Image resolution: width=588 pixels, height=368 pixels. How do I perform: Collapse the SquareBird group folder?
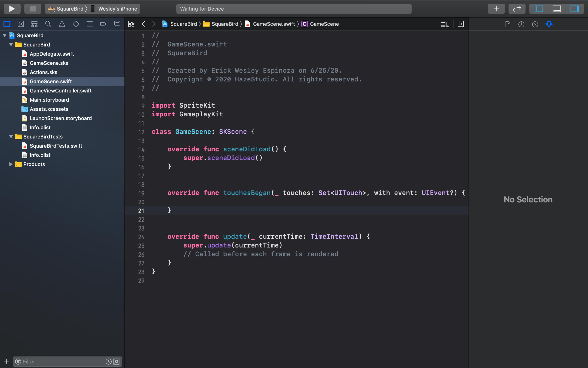11,45
